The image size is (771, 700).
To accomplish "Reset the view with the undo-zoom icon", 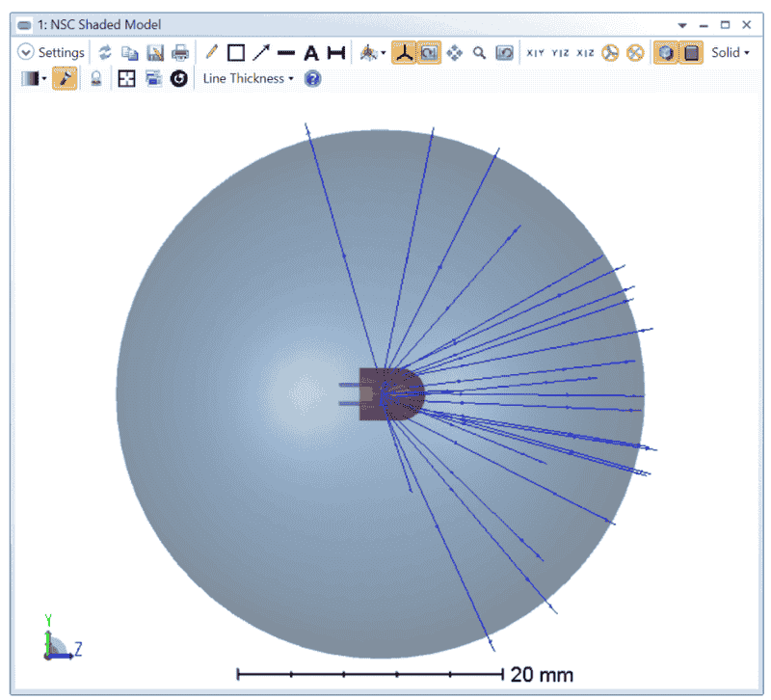I will pos(504,53).
